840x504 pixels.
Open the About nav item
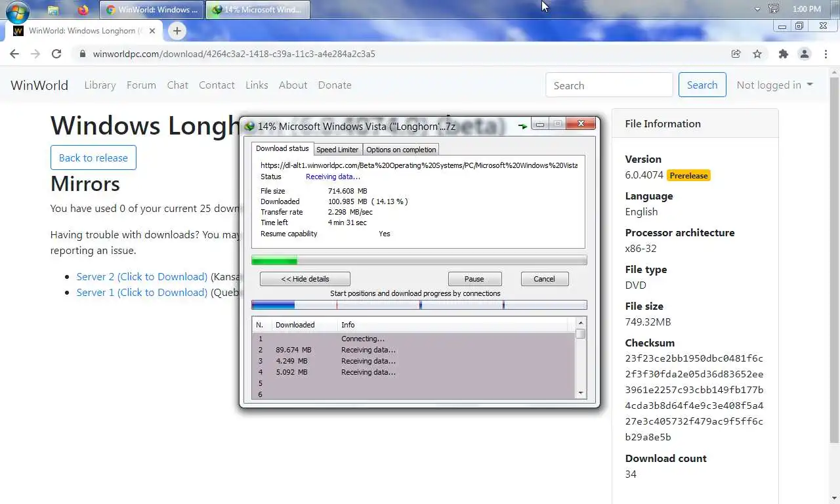pos(293,85)
